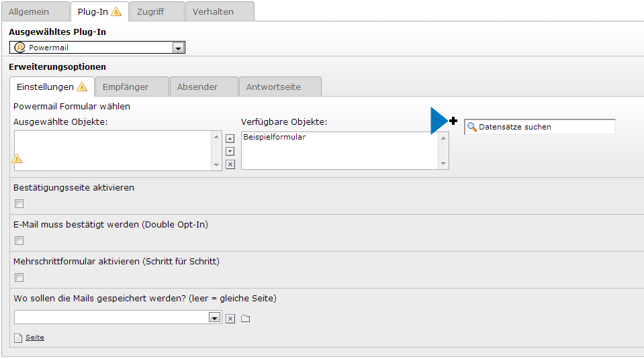Open the Seite link
Screen dimensions: 644x359
coord(35,338)
